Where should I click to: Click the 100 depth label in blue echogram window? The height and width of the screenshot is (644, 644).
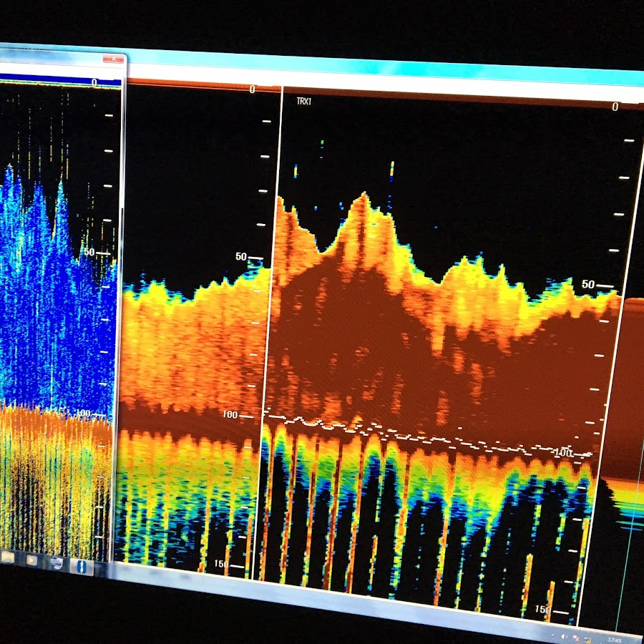pyautogui.click(x=84, y=413)
